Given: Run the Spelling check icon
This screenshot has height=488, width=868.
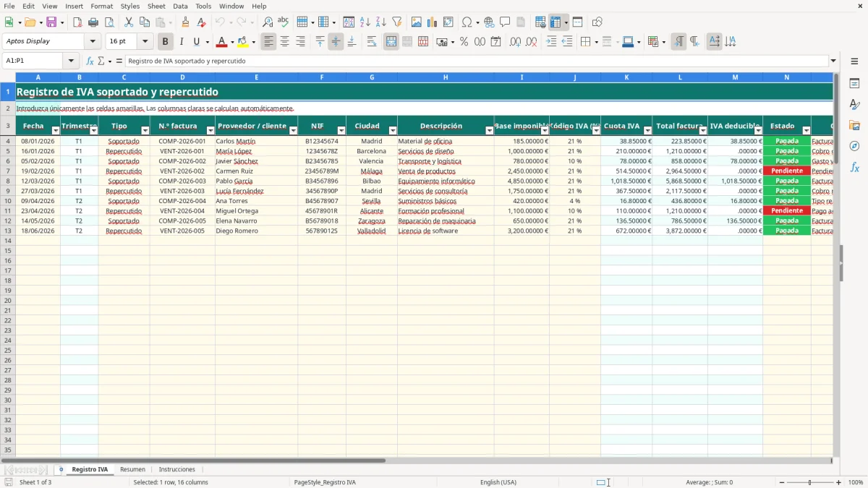Looking at the screenshot, I should click(x=284, y=22).
